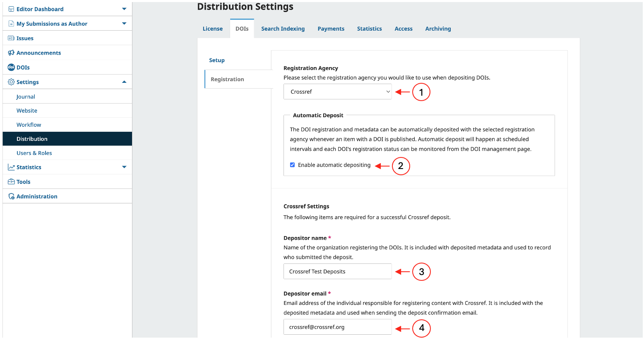The width and height of the screenshot is (644, 338).
Task: Open the Announcements sidebar link
Action: coord(38,53)
